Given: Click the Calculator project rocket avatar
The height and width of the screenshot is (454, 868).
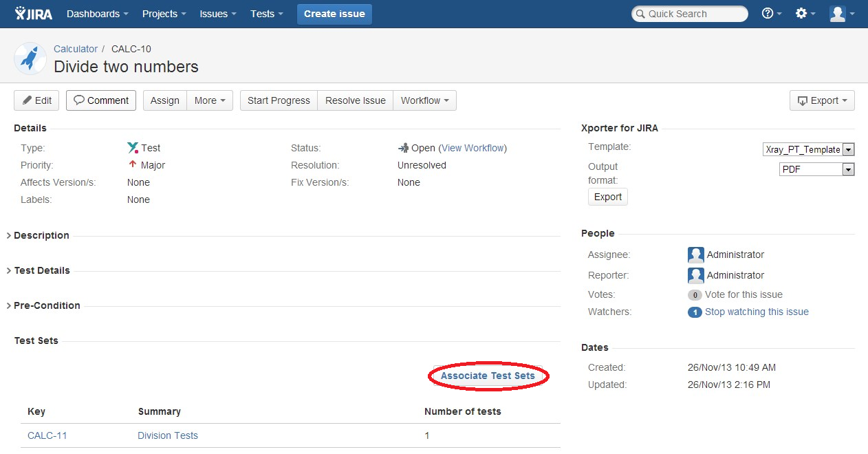Looking at the screenshot, I should click(30, 58).
